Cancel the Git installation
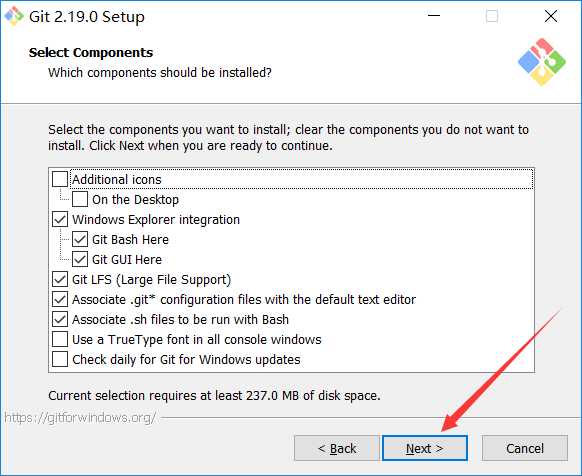 525,448
